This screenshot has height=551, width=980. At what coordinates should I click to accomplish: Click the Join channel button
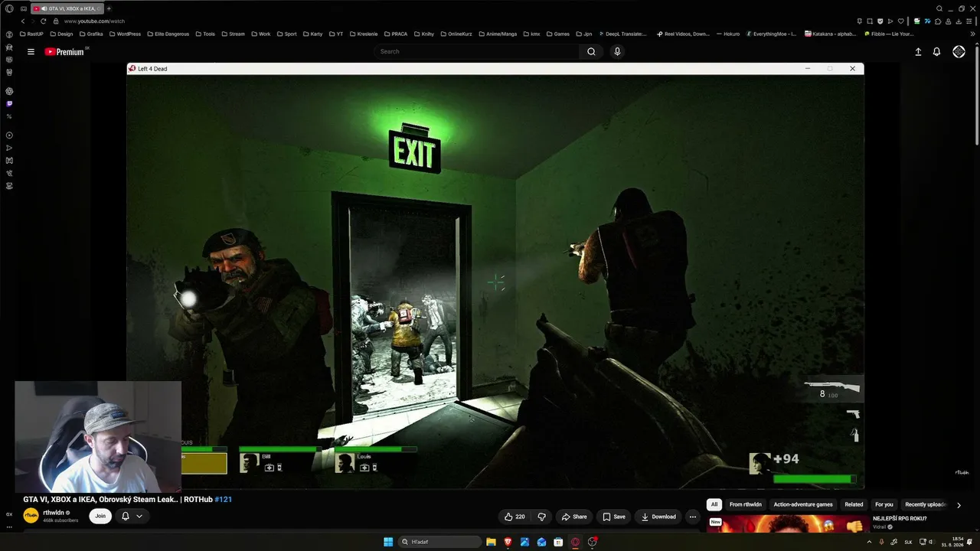click(x=100, y=517)
